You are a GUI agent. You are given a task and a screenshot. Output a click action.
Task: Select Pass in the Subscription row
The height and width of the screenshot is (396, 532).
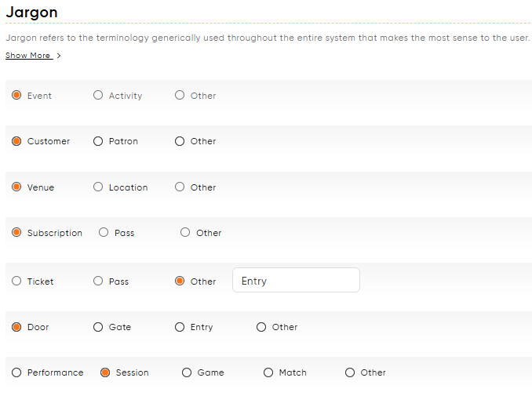104,233
